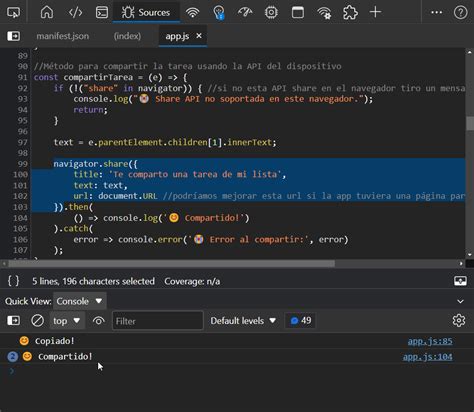Switch to the manifest.json tab
Screen dimensions: 474x412
point(63,36)
